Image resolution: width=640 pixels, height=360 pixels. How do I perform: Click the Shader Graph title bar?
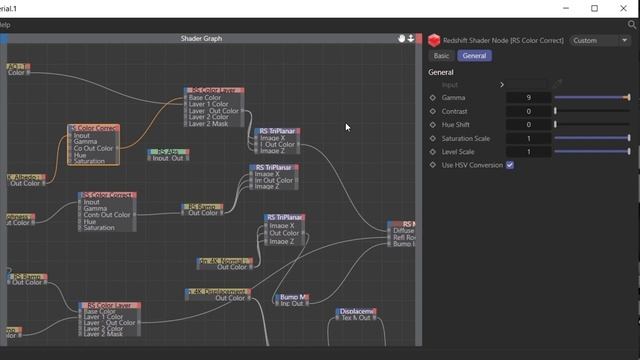point(201,38)
